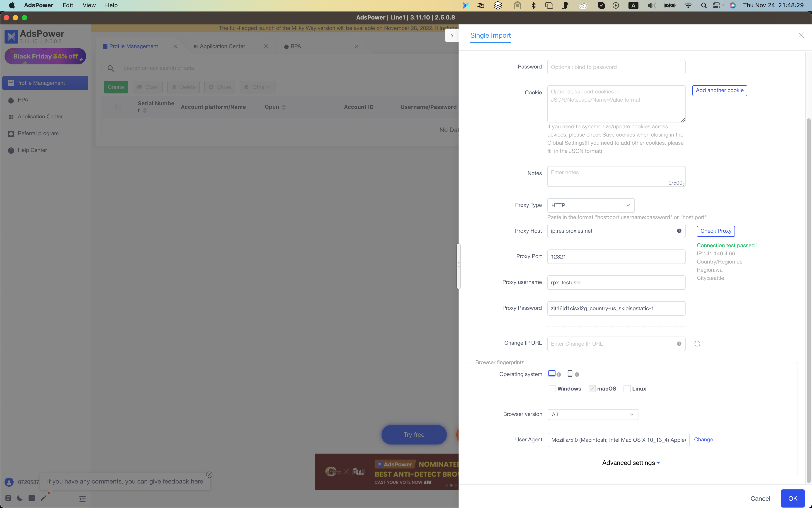This screenshot has height=508, width=812.
Task: Collapse sidebar with the menu-fold icon
Action: click(x=82, y=499)
